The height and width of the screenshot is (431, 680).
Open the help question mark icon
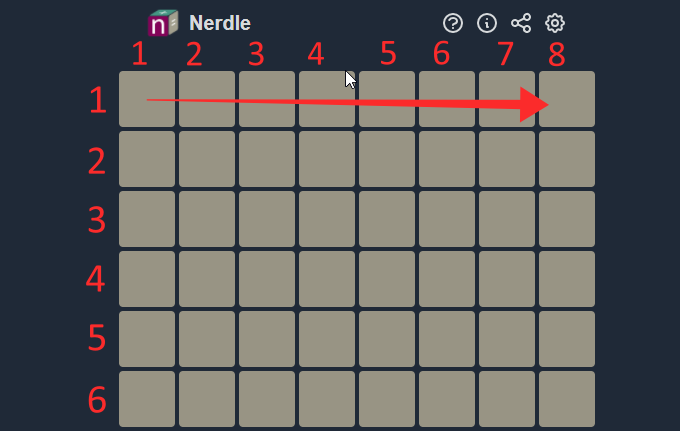(x=453, y=23)
